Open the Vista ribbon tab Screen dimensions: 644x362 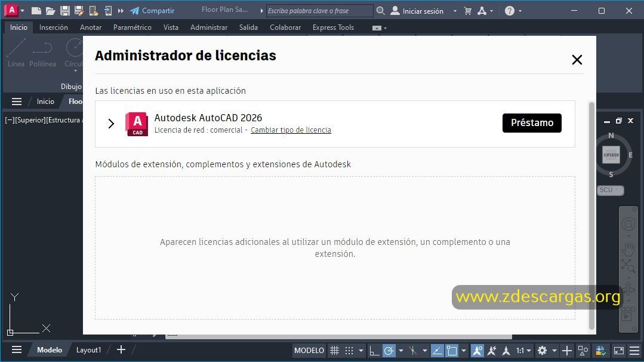[171, 27]
